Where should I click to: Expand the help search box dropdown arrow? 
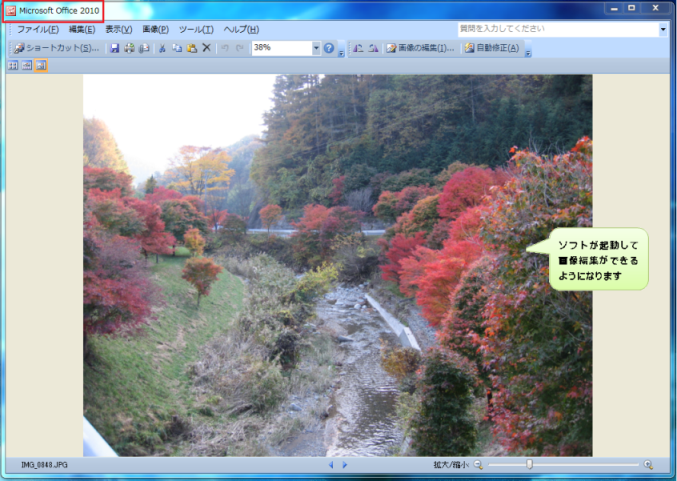click(663, 29)
